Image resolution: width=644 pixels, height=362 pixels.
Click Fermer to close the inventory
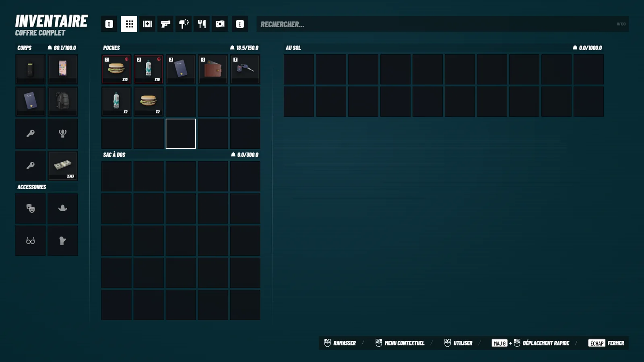pyautogui.click(x=606, y=343)
